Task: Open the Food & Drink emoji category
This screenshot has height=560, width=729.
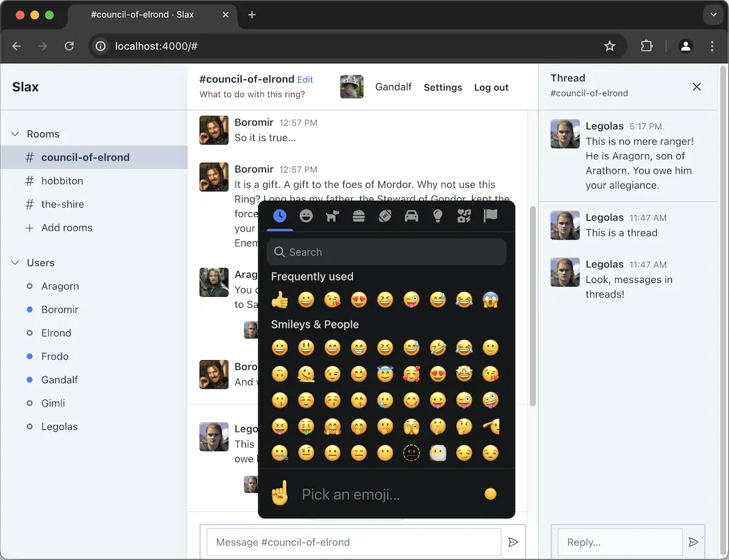Action: [359, 216]
